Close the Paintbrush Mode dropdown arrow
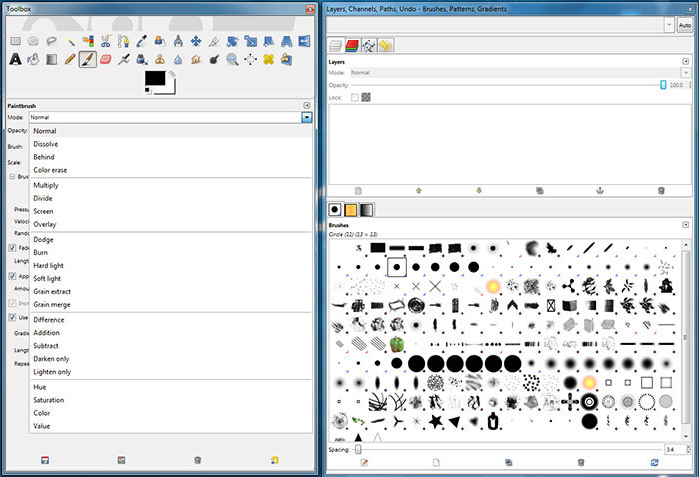This screenshot has width=700, height=477. (307, 117)
